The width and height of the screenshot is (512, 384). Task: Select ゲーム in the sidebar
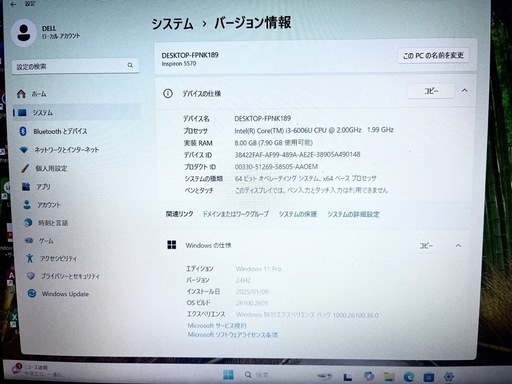39,240
